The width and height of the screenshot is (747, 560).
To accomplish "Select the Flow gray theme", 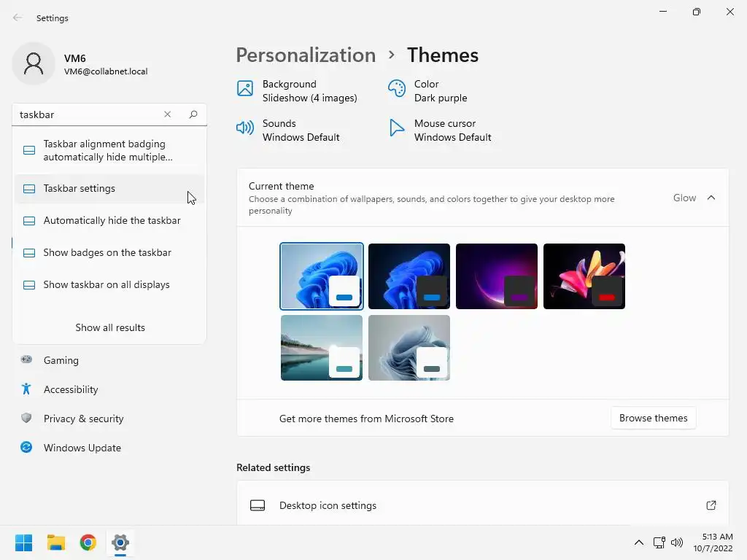I will coord(409,348).
